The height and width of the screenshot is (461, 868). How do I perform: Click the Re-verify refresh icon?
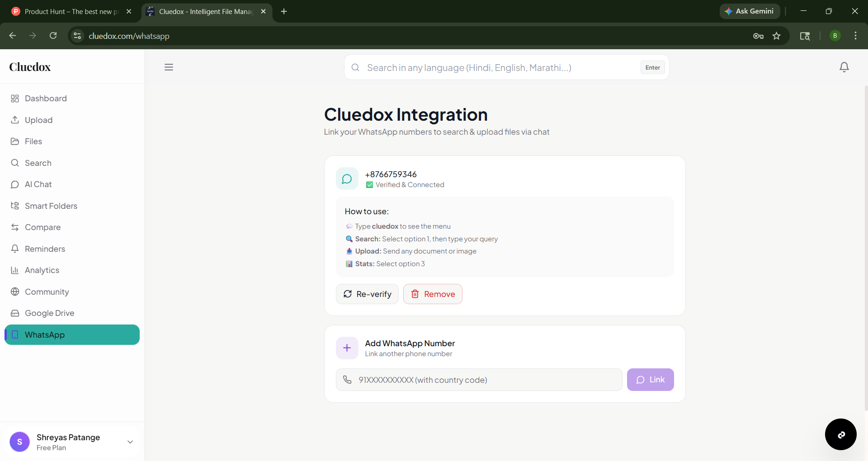(348, 294)
